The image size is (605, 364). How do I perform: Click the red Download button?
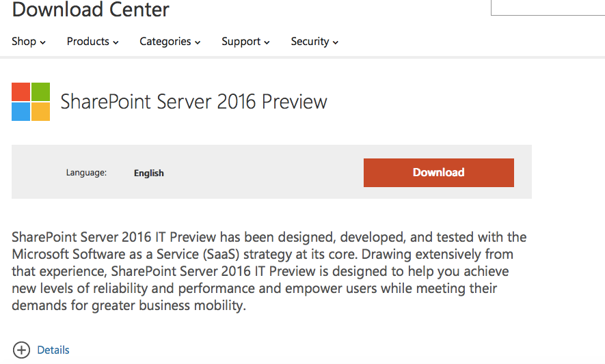pos(439,173)
